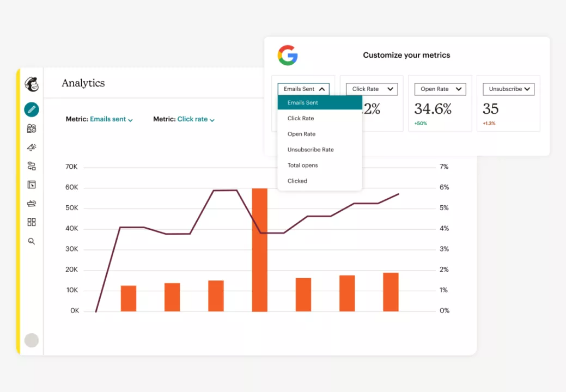
Task: Click the Search magnifier icon
Action: [x=32, y=241]
